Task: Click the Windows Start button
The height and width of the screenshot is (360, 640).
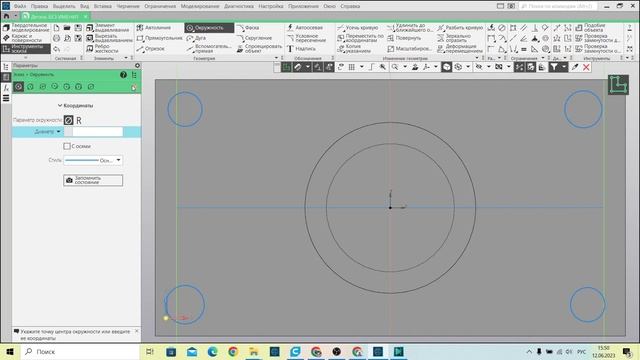Action: click(x=10, y=351)
